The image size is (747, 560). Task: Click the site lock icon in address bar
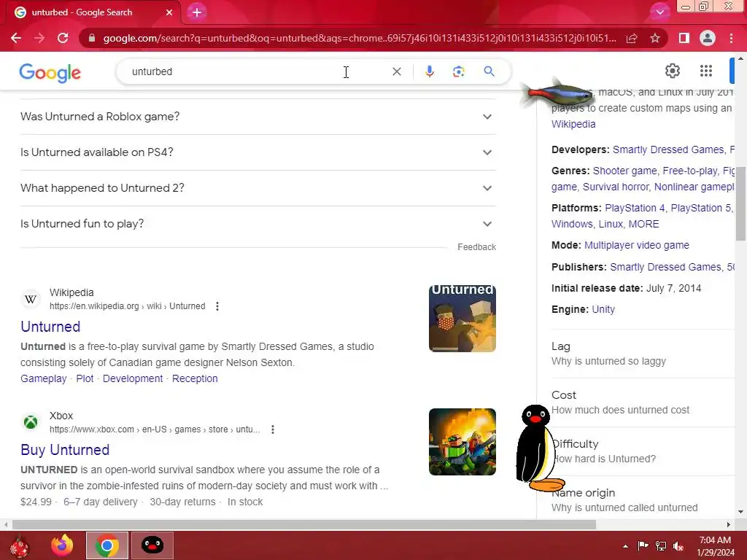(x=92, y=38)
